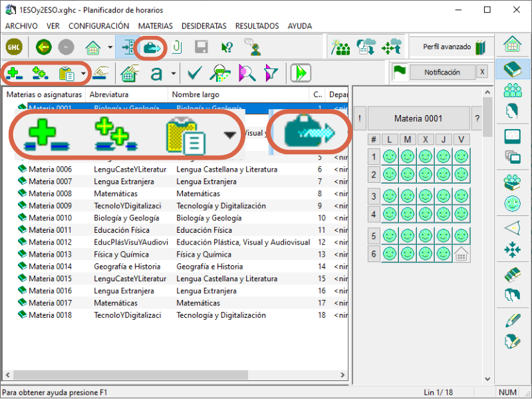Click the horizontal scrollbar of subjects list
The height and width of the screenshot is (399, 532).
[x=130, y=375]
